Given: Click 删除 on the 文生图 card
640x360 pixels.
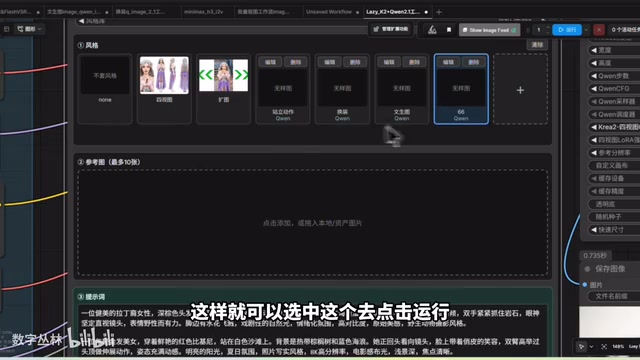Looking at the screenshot, I should 414,62.
